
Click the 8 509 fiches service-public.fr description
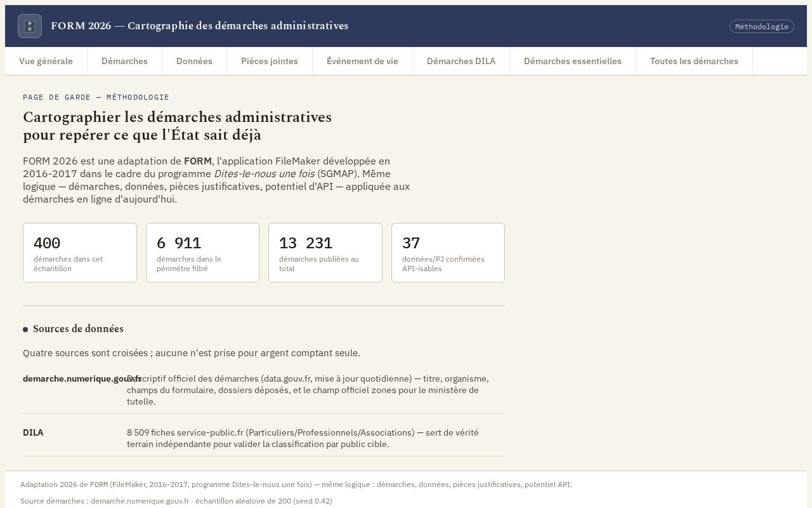click(303, 438)
